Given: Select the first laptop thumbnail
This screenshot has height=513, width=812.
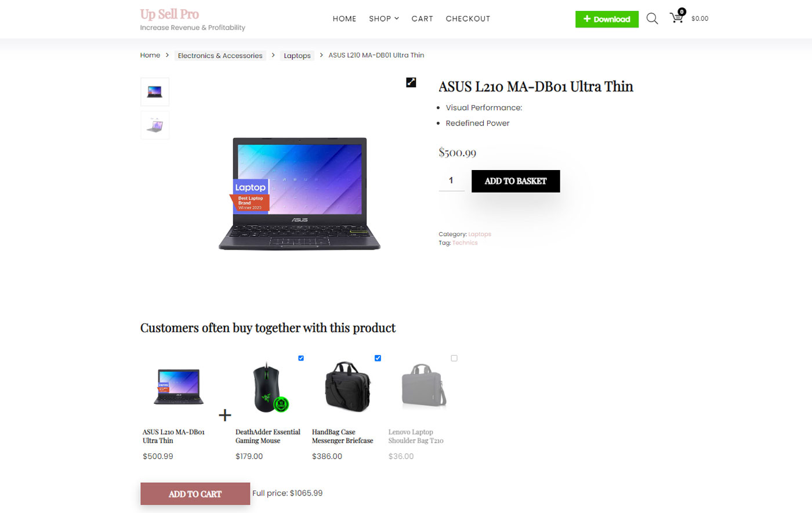Looking at the screenshot, I should [155, 92].
